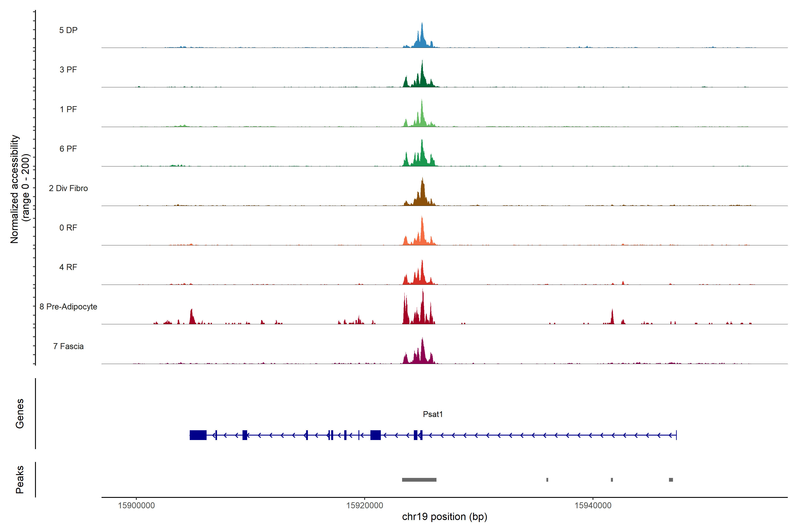The image size is (798, 532).
Task: Click the Peaks panel label
Action: pyautogui.click(x=20, y=479)
